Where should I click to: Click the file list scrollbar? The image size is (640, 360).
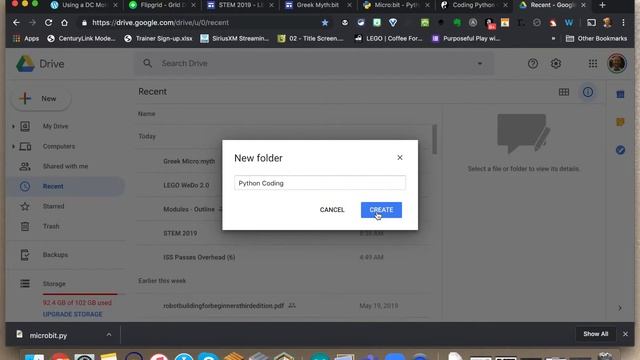(x=434, y=140)
